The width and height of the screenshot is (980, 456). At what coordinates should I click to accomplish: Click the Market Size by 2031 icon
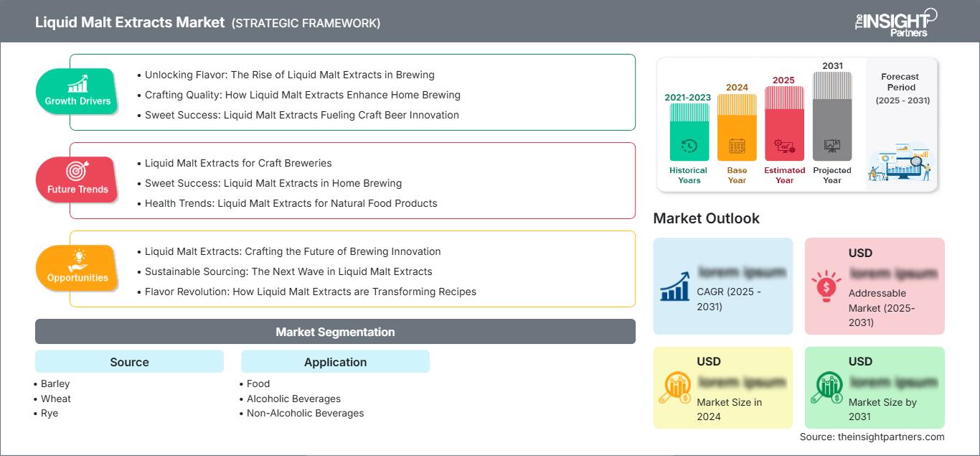click(x=826, y=388)
